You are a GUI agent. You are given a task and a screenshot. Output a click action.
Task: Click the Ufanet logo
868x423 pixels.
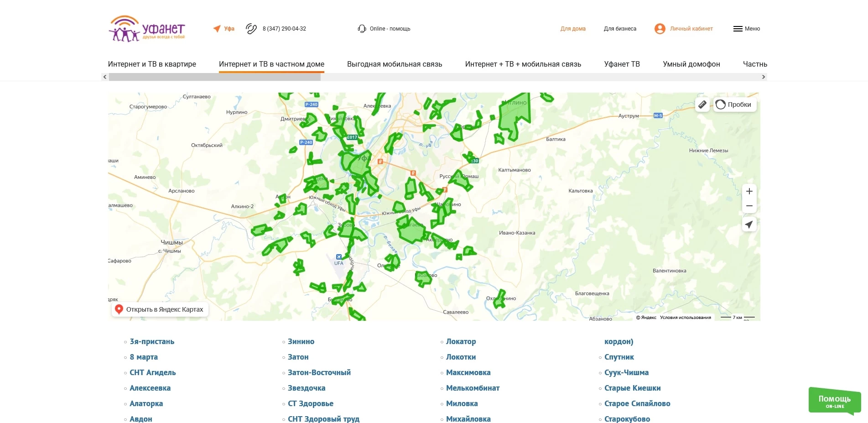point(147,29)
